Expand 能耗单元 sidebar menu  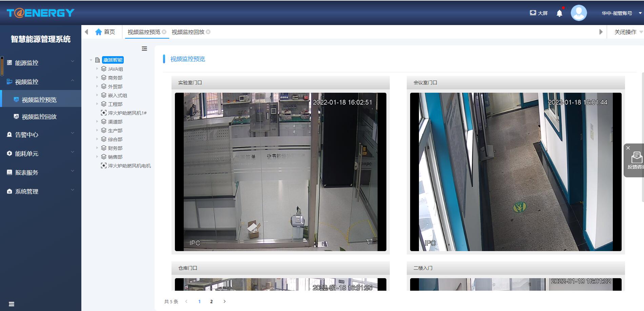pyautogui.click(x=41, y=153)
